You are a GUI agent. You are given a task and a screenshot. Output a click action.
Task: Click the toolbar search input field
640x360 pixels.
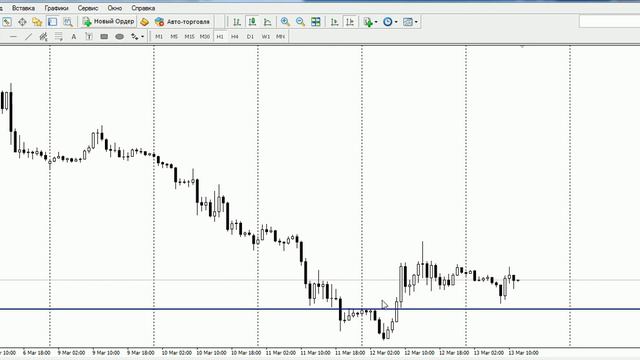609,22
